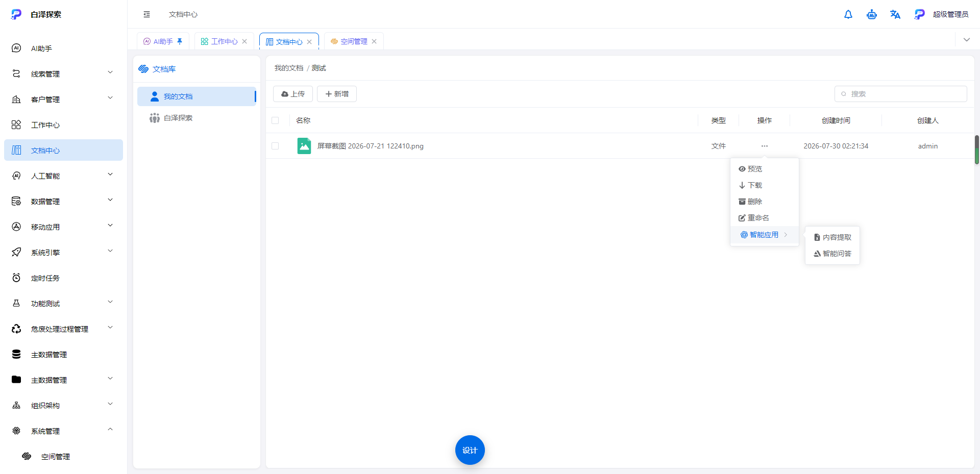This screenshot has height=474, width=980.
Task: Expand 人工智能 menu
Action: click(x=63, y=176)
